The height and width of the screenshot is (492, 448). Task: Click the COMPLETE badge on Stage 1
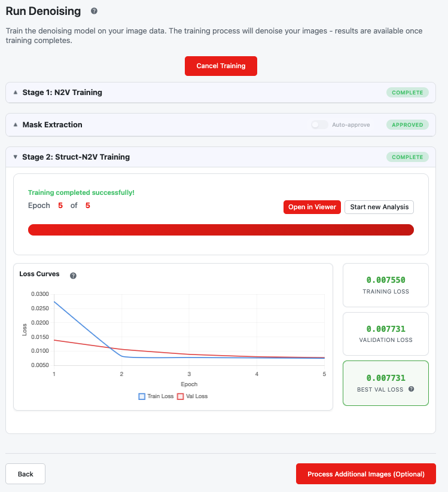pos(407,93)
